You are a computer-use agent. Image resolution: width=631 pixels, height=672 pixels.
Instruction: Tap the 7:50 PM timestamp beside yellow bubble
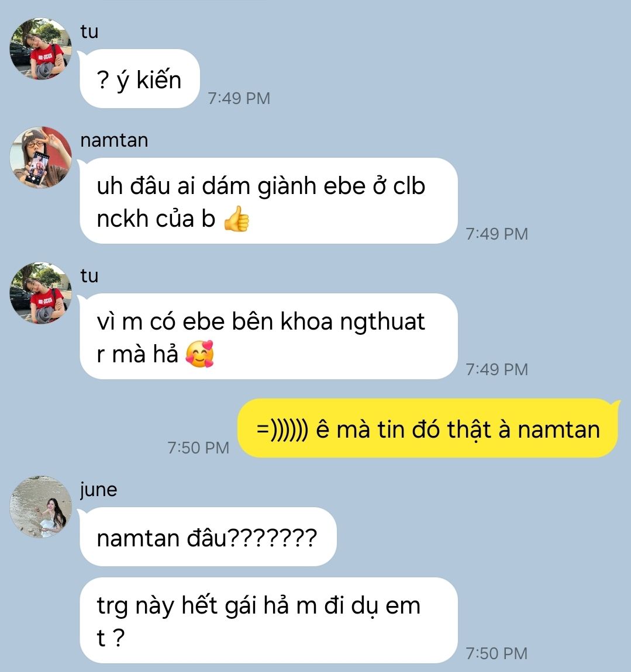click(198, 448)
